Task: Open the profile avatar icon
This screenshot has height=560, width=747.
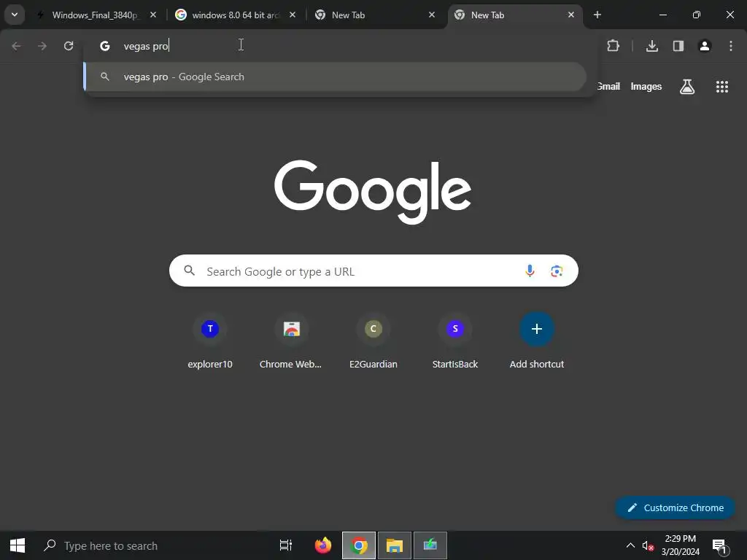Action: tap(705, 46)
